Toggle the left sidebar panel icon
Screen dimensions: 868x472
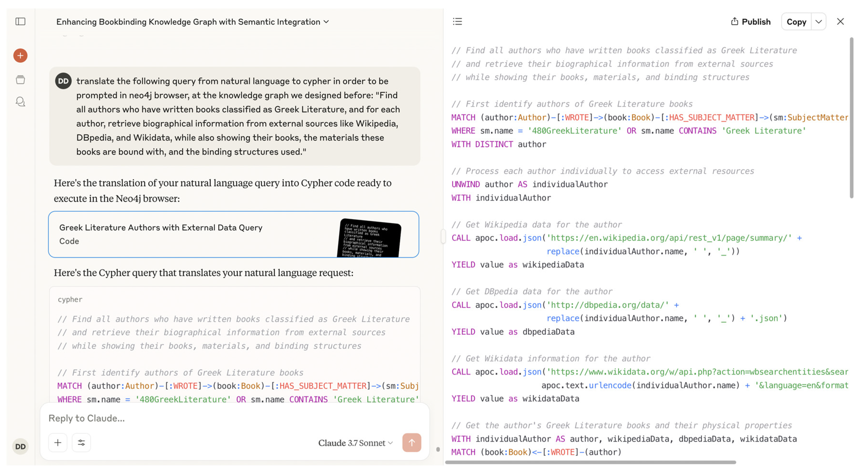coord(20,22)
